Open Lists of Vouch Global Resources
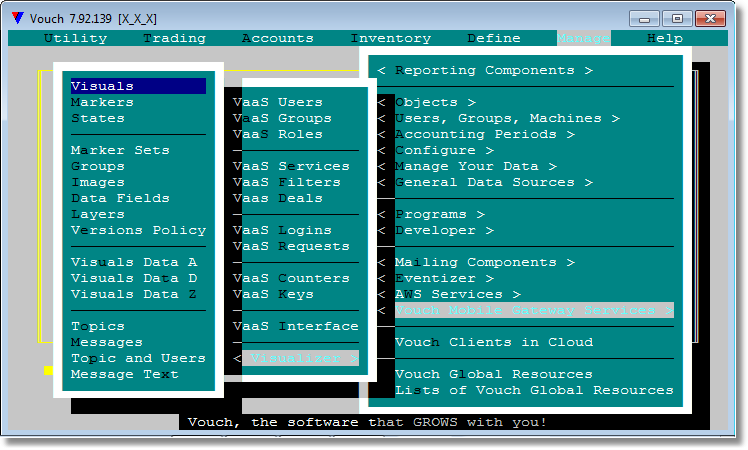Screen dimensions: 748x450 pos(534,390)
